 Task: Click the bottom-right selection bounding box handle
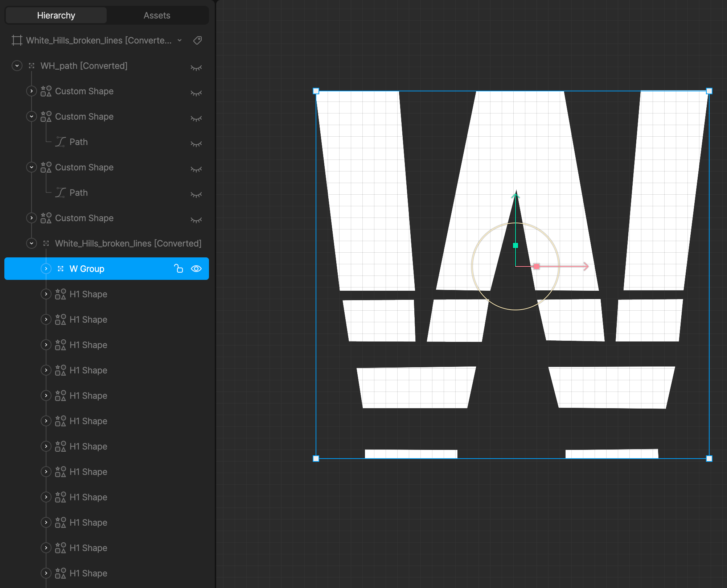tap(709, 459)
